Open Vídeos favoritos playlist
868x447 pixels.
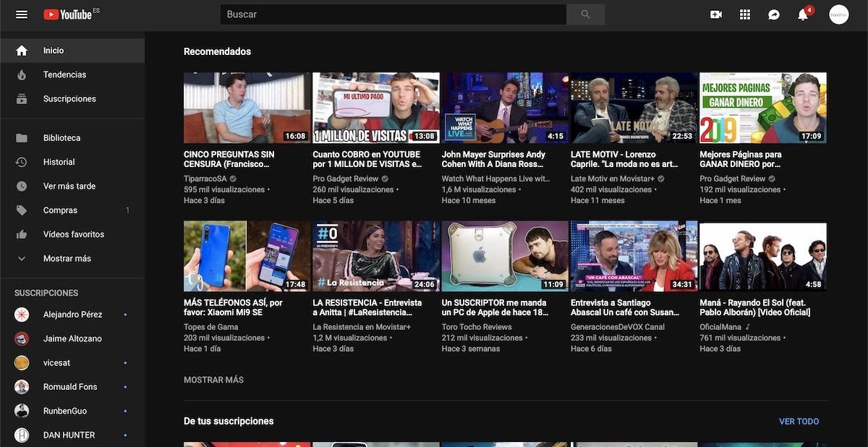[x=72, y=234]
